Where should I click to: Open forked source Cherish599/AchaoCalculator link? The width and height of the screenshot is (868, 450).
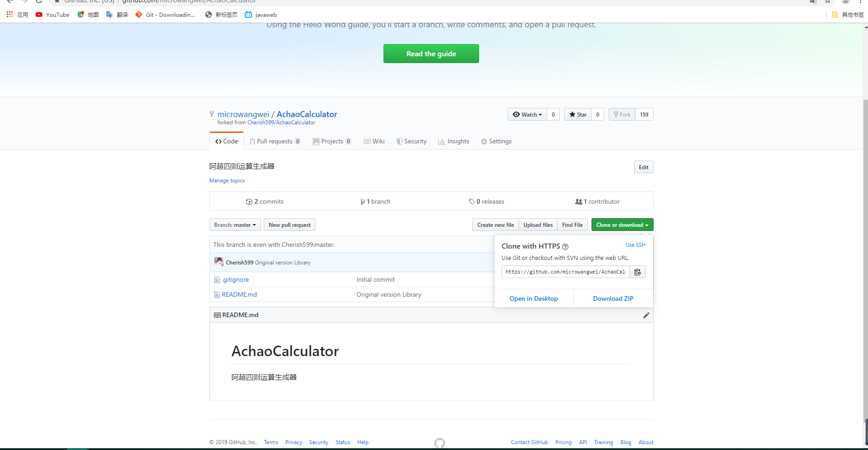281,122
